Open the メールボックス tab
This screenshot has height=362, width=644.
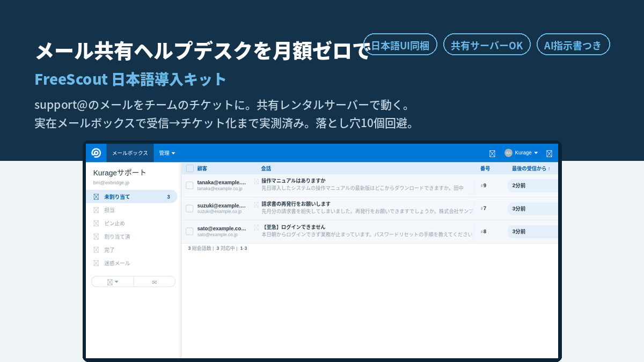(130, 153)
